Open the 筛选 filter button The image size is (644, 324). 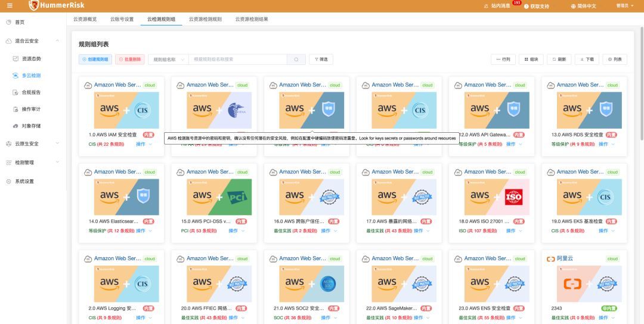(321, 60)
